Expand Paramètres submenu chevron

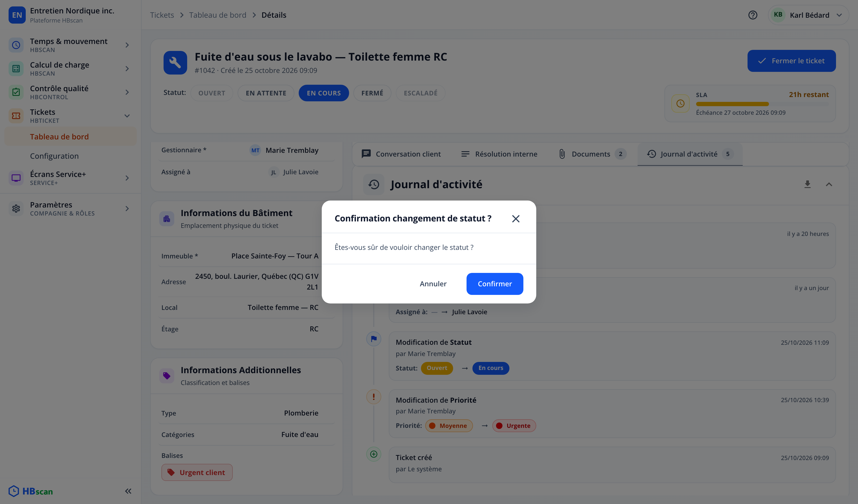tap(127, 208)
